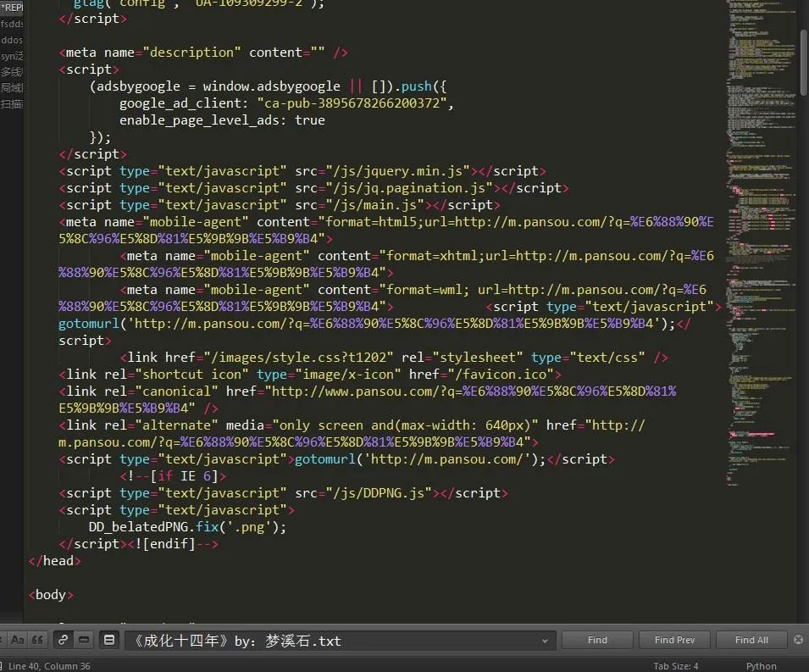The width and height of the screenshot is (809, 672).
Task: Dismiss the find panel with the X icon
Action: 797,640
